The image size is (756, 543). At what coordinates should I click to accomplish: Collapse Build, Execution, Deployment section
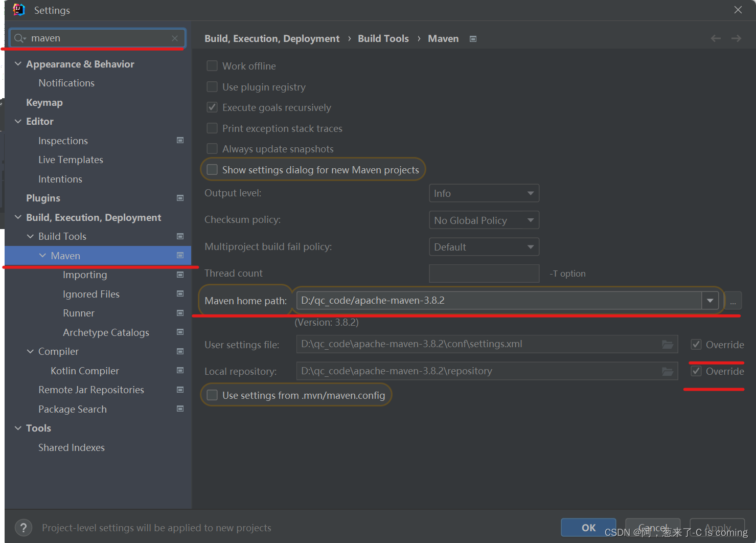pos(18,217)
